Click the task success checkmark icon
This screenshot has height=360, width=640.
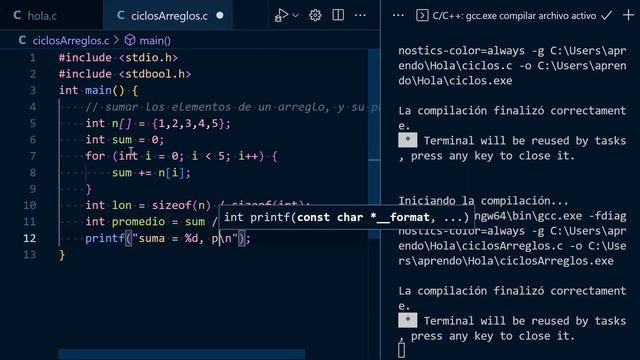[607, 16]
